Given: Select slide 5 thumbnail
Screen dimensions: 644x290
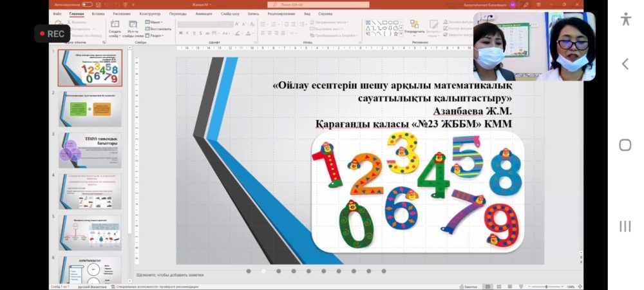Looking at the screenshot, I should pos(90,233).
